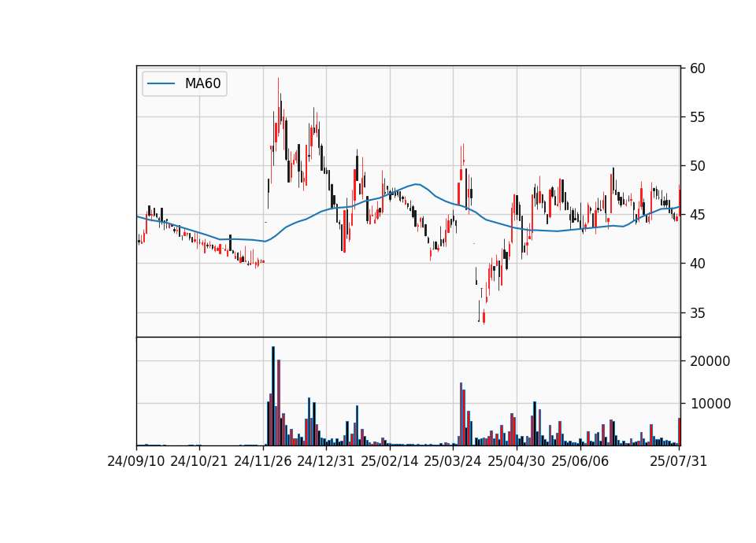Click the 35 price axis label
This screenshot has width=756, height=543.
coord(698,313)
